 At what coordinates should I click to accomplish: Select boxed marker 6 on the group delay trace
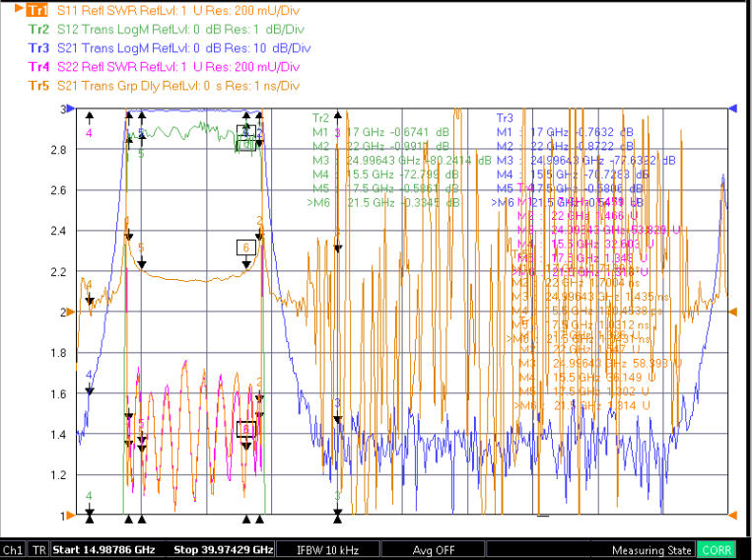pyautogui.click(x=246, y=247)
